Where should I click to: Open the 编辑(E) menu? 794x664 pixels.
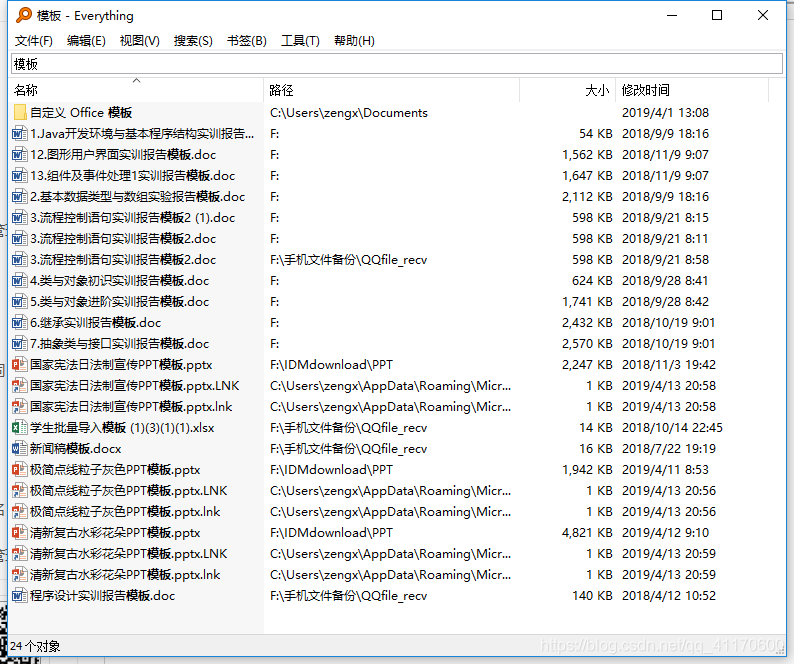[x=86, y=41]
